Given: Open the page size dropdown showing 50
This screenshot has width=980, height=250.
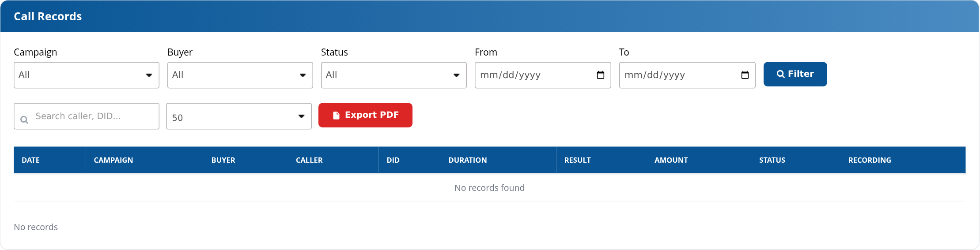Looking at the screenshot, I should point(239,116).
